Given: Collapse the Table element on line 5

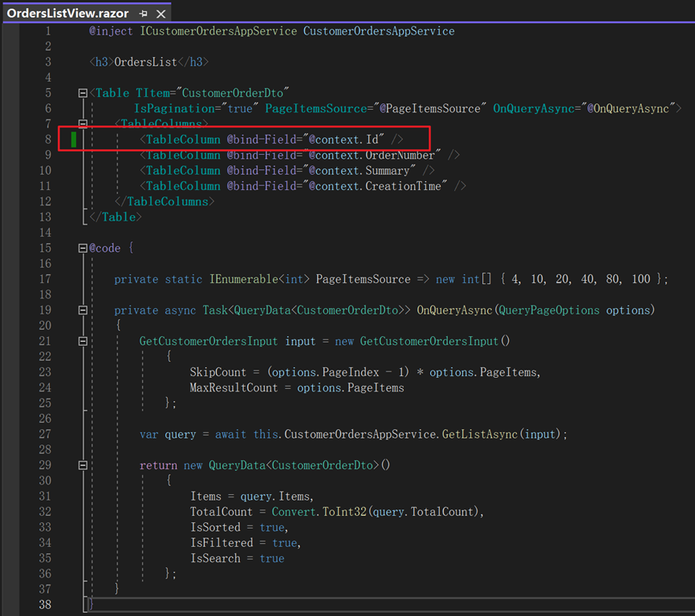Looking at the screenshot, I should [x=83, y=93].
